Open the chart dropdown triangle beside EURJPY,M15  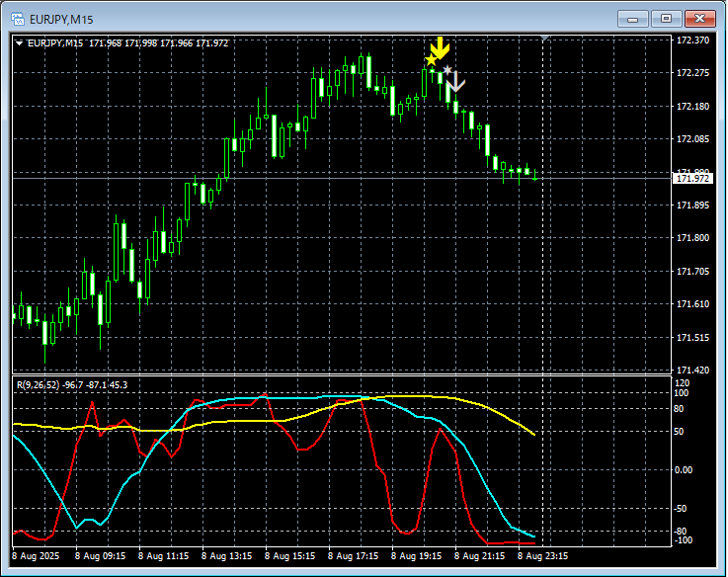click(19, 43)
